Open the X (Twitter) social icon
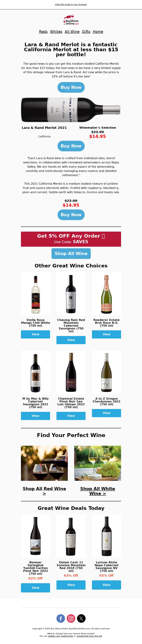Image resolution: width=142 pixels, height=644 pixels. (81, 618)
